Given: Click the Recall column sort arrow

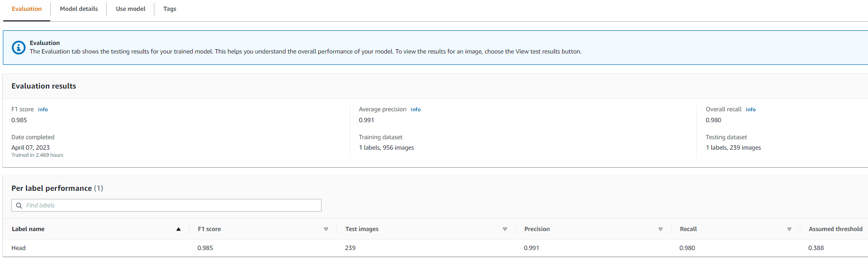Looking at the screenshot, I should click(x=789, y=229).
